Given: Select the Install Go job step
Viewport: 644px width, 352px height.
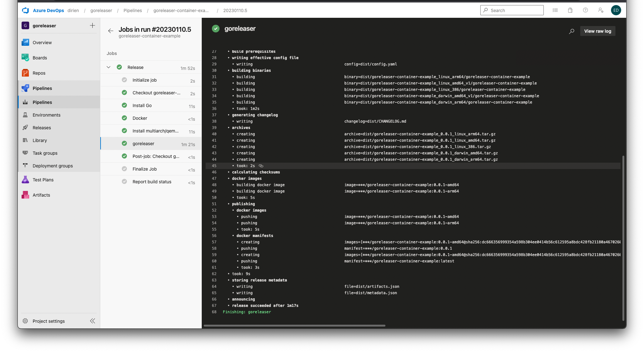Looking at the screenshot, I should tap(151, 105).
